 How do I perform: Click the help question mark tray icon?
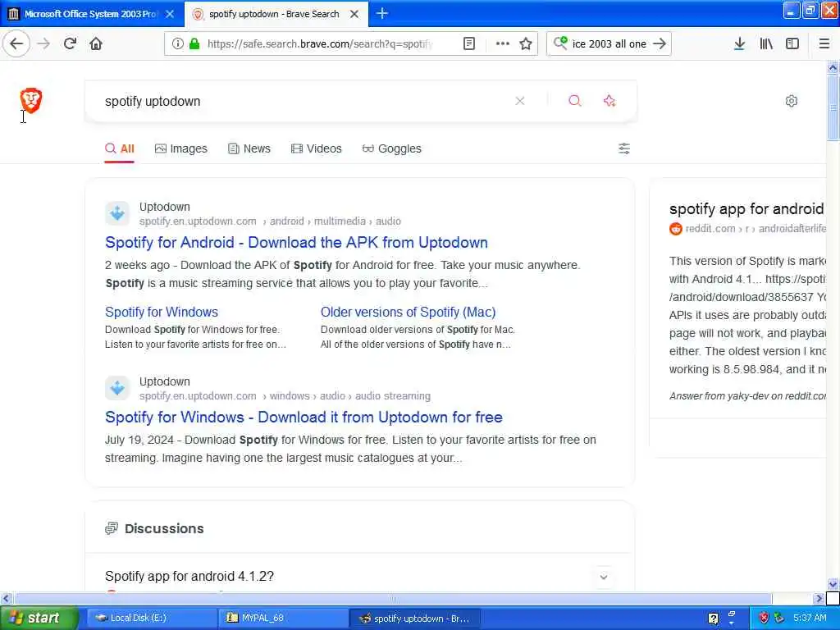pos(713,619)
